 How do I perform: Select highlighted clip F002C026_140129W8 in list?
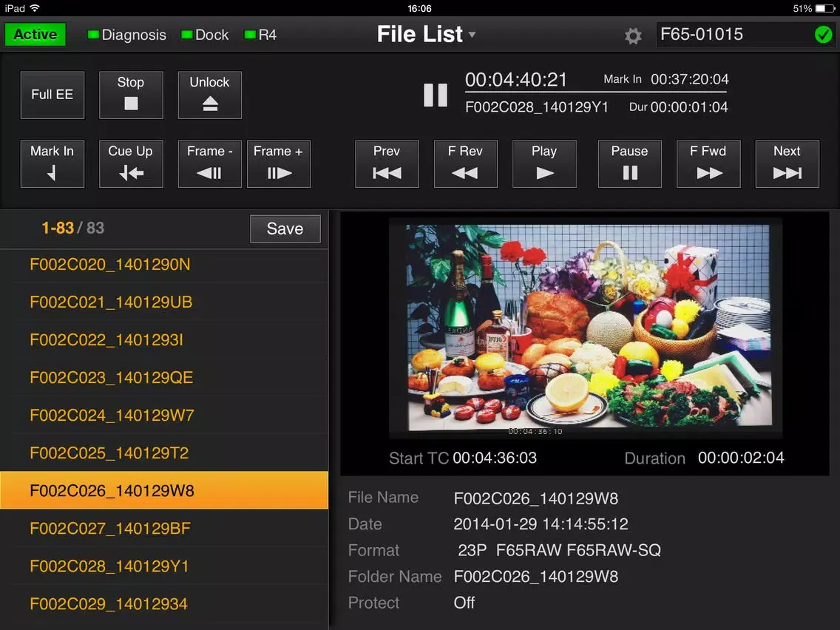[x=164, y=490]
